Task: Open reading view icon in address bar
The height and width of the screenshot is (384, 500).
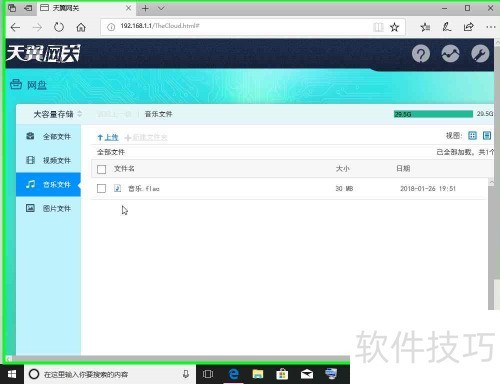Action: tap(378, 27)
